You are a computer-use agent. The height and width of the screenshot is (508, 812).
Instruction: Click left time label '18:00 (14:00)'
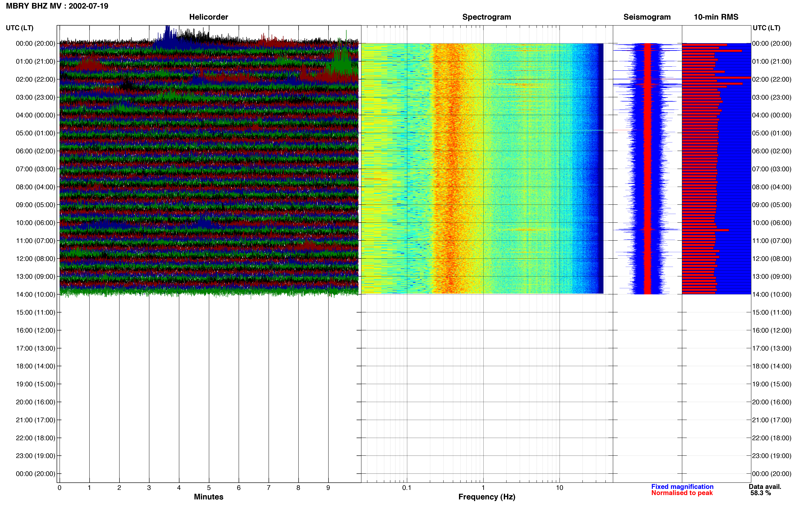click(x=36, y=366)
